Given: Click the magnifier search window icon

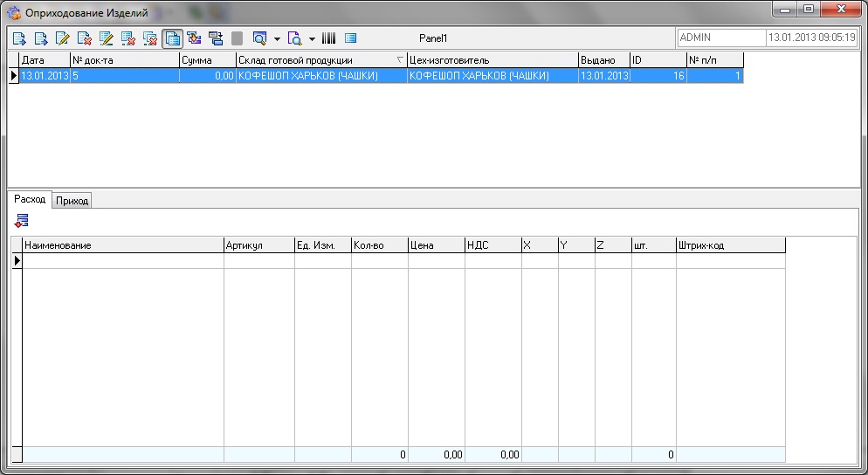Looking at the screenshot, I should click(259, 38).
